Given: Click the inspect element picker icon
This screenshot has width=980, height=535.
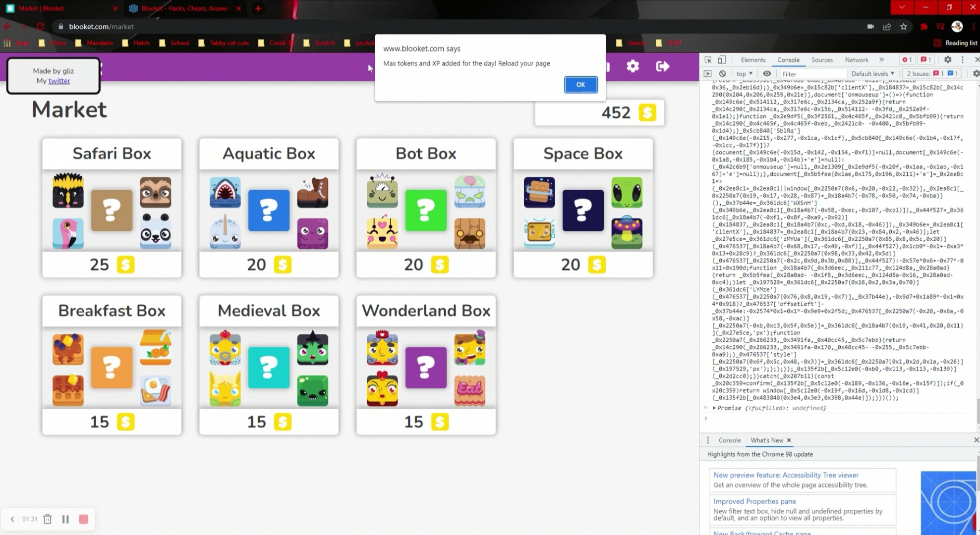Looking at the screenshot, I should pos(708,59).
